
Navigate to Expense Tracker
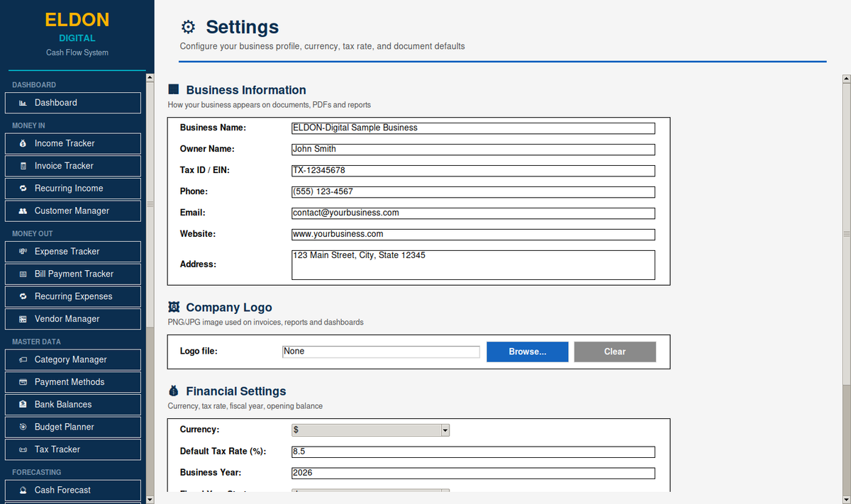[73, 252]
